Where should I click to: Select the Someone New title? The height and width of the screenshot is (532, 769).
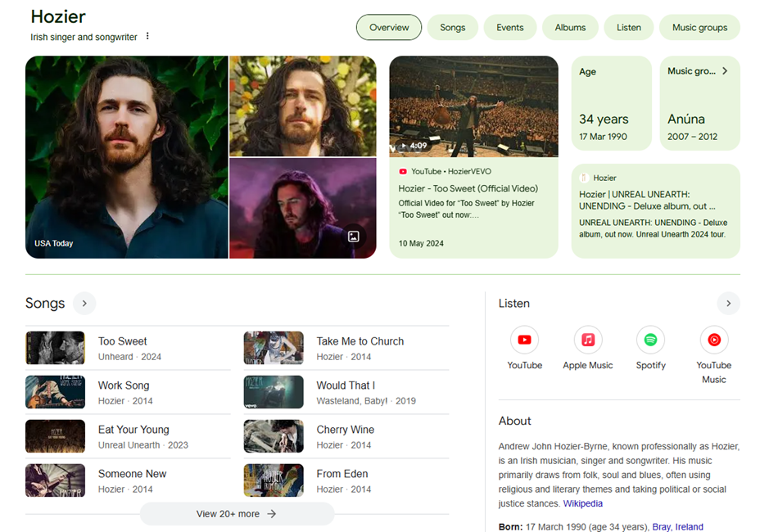coord(132,474)
